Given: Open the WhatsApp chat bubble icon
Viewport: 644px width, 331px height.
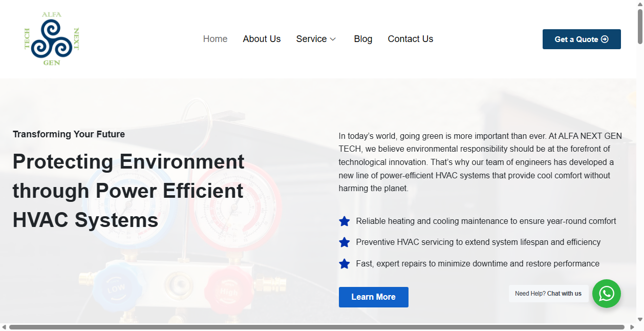Looking at the screenshot, I should (607, 294).
